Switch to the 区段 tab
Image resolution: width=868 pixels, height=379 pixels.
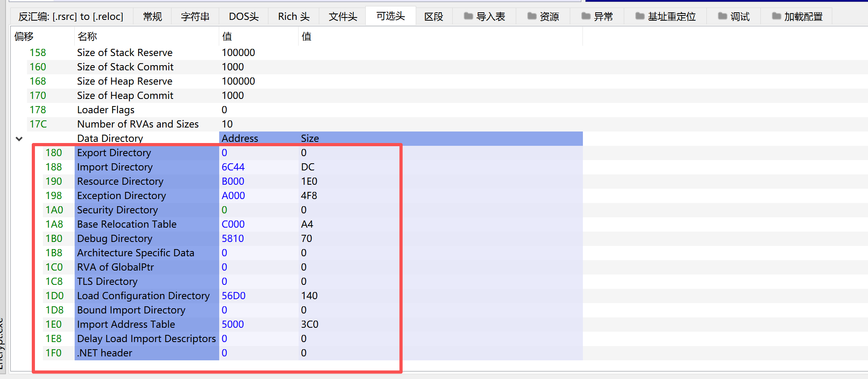(434, 17)
